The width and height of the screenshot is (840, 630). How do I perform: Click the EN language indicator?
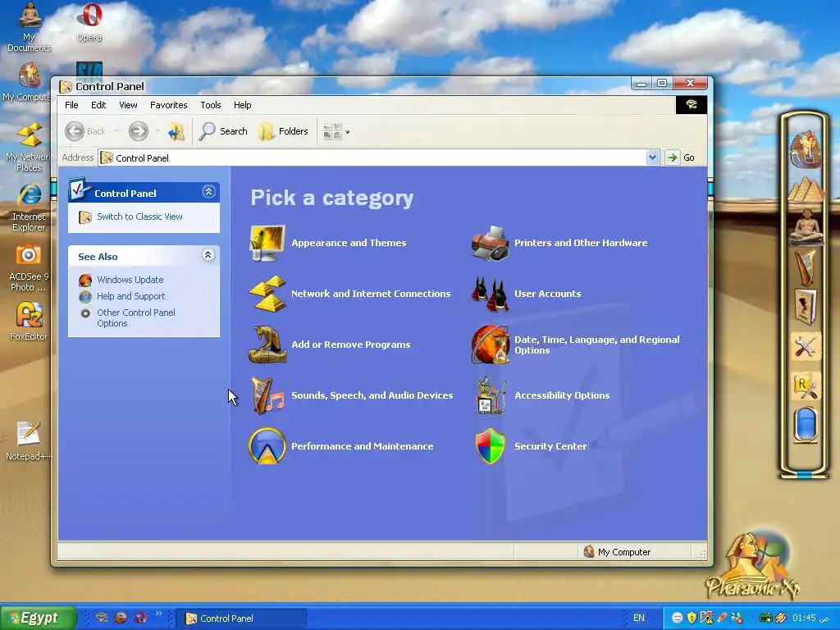pyautogui.click(x=638, y=619)
